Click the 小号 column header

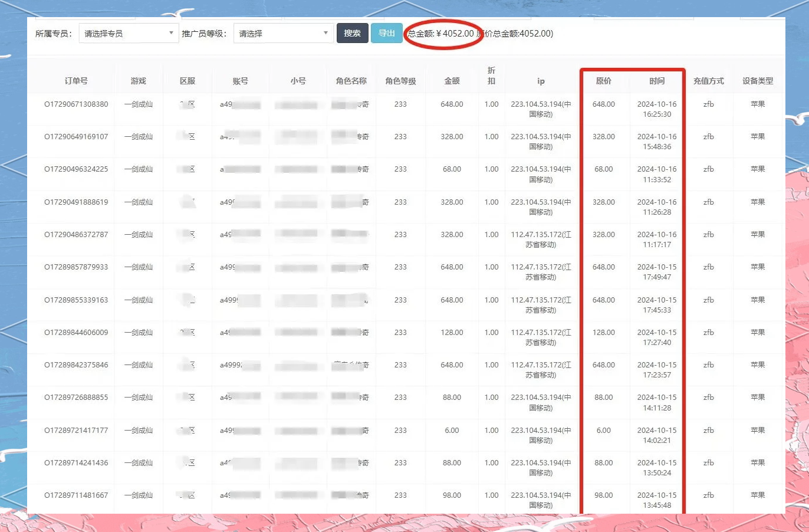click(x=298, y=81)
